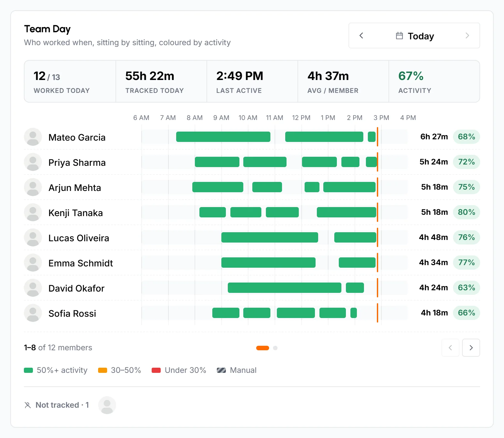Open Kenji Tanaka's avatar

[x=33, y=212]
